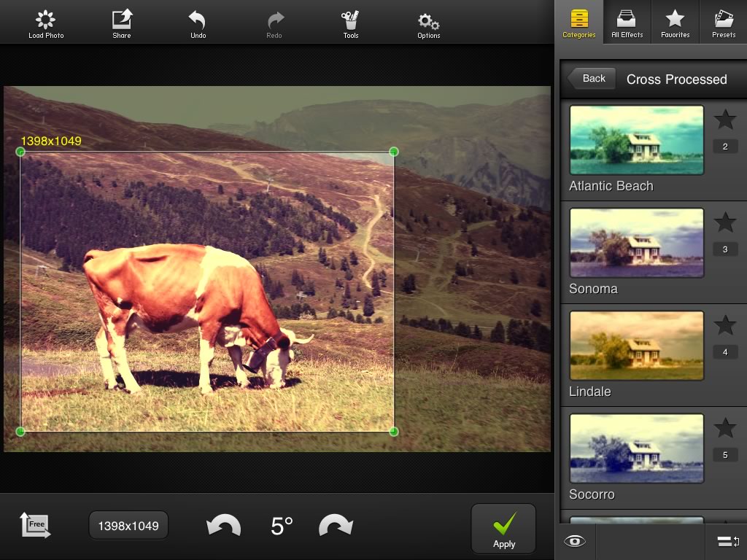Go Back from Cross Processed
The image size is (747, 560).
[591, 79]
